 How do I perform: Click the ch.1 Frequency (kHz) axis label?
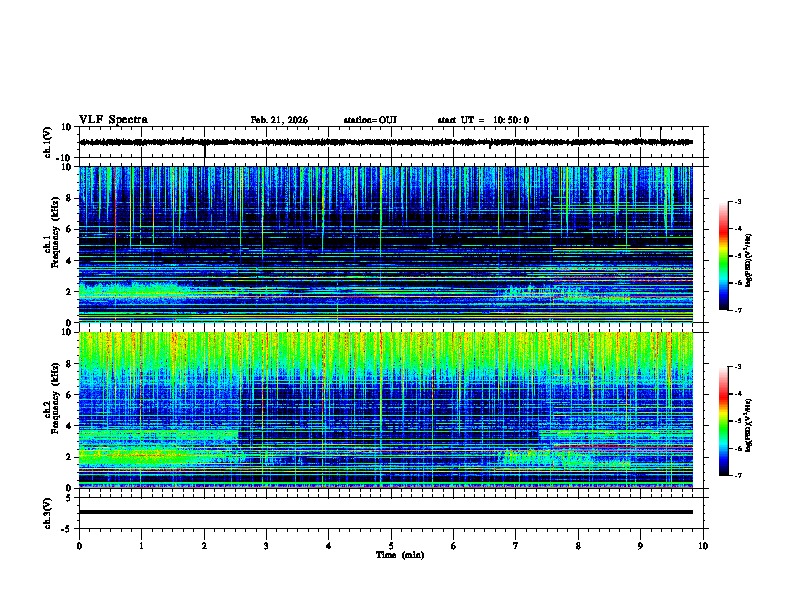tap(52, 232)
